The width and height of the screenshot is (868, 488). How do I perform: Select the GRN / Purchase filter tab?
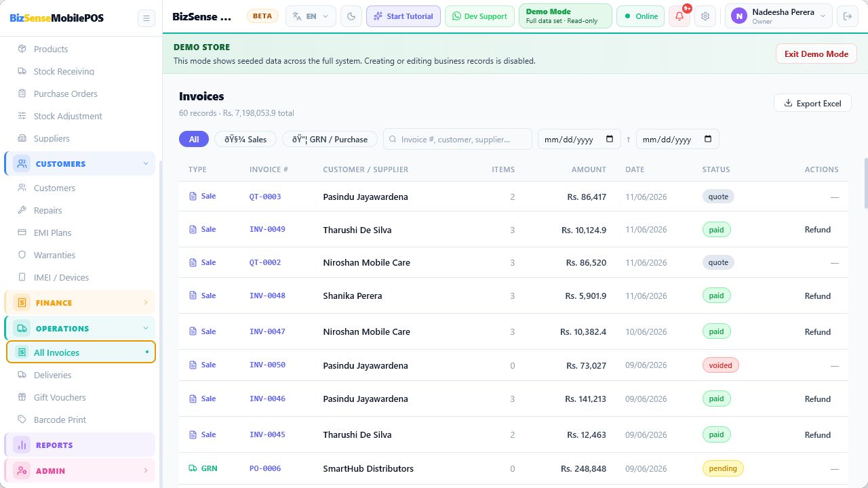[331, 139]
